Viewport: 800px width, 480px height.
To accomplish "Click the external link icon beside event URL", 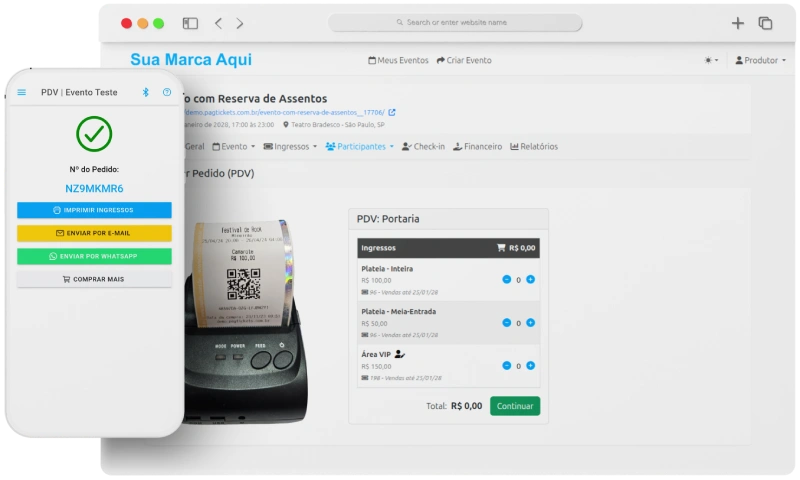I will coord(392,112).
